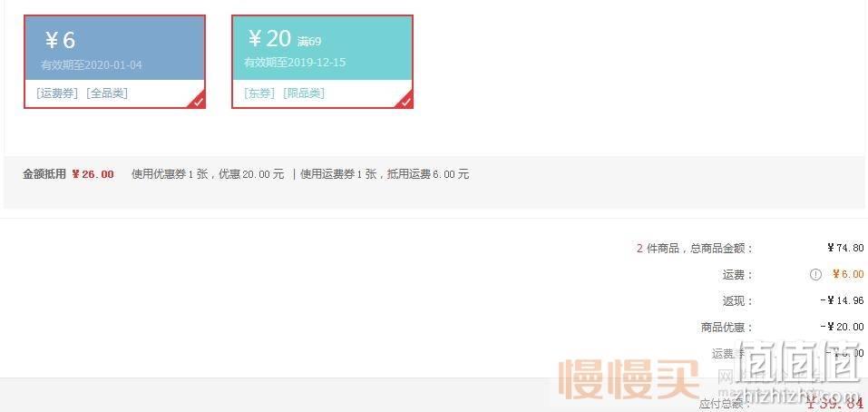Click the [全品类] tag
868x412 pixels.
107,93
